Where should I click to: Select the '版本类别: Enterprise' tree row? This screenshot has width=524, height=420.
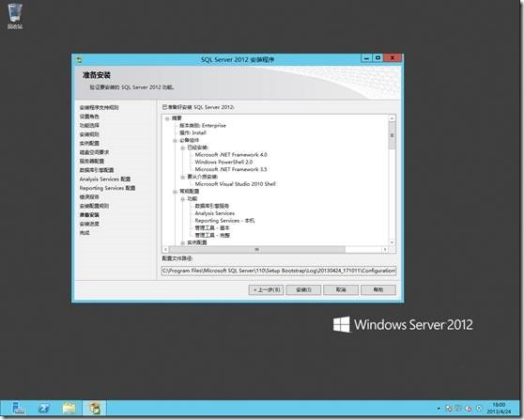203,126
